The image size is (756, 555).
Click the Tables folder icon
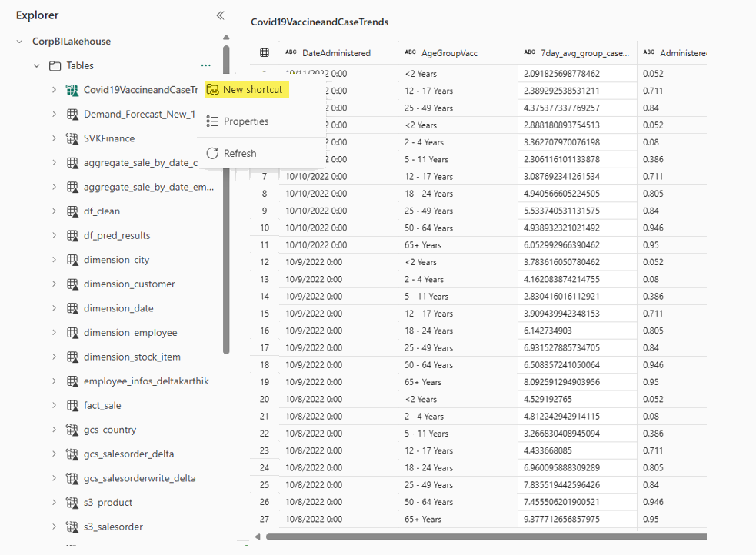(x=55, y=66)
